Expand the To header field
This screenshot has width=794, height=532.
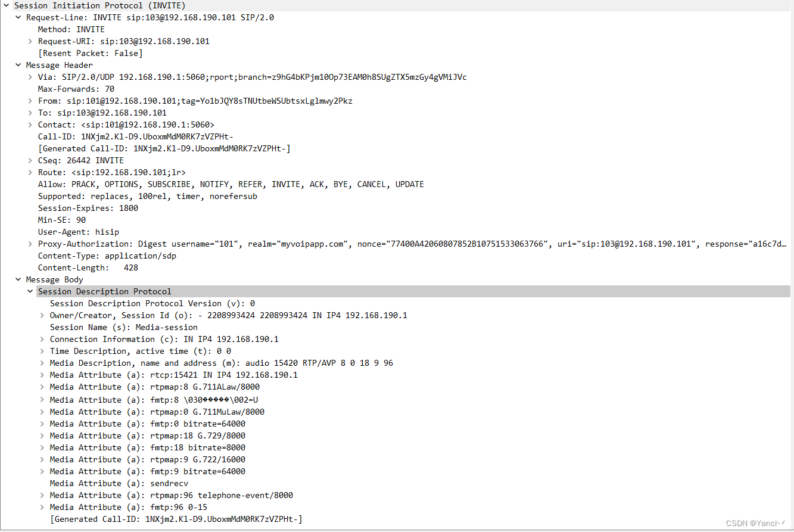pos(29,113)
